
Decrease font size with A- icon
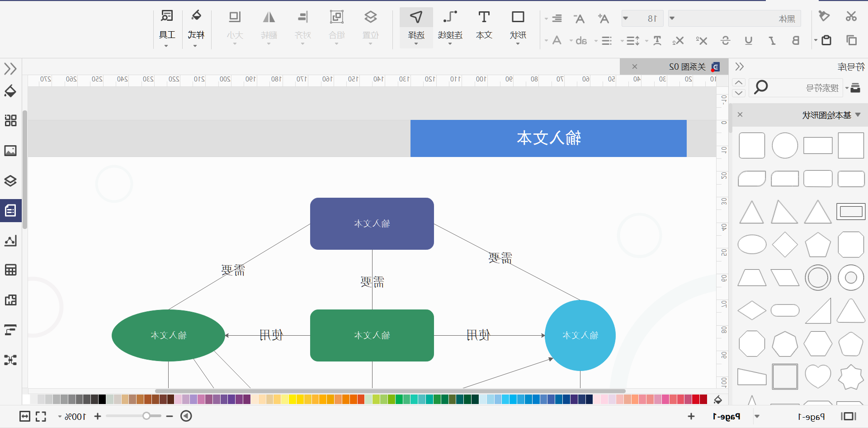click(x=579, y=19)
